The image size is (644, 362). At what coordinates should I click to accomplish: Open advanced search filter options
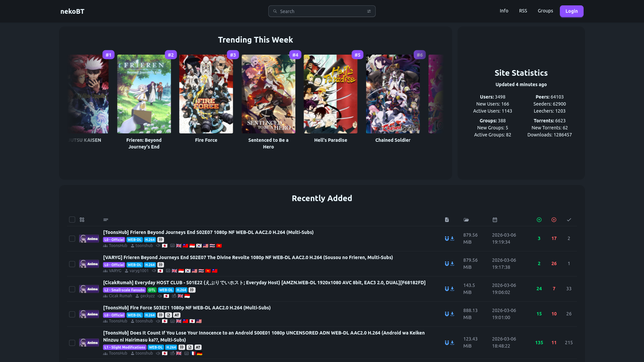click(369, 11)
